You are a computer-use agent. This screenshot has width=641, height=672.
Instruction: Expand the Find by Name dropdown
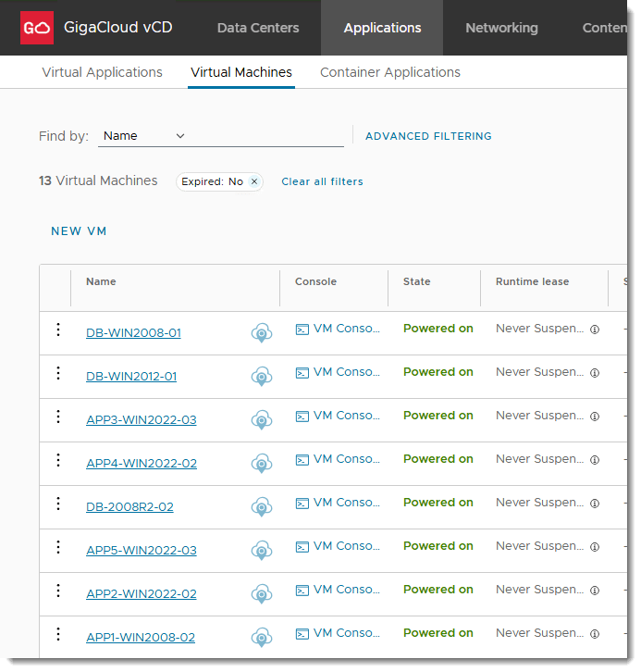pyautogui.click(x=144, y=136)
